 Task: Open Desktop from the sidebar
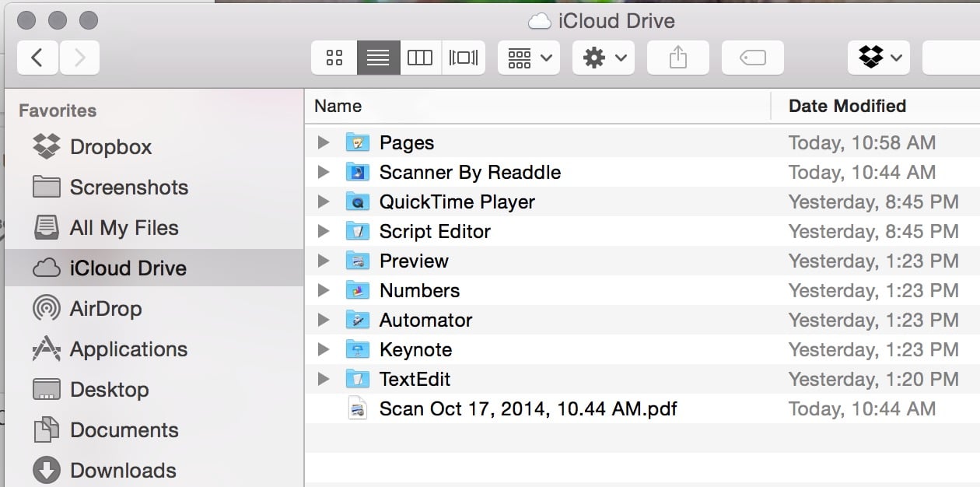coord(154,390)
